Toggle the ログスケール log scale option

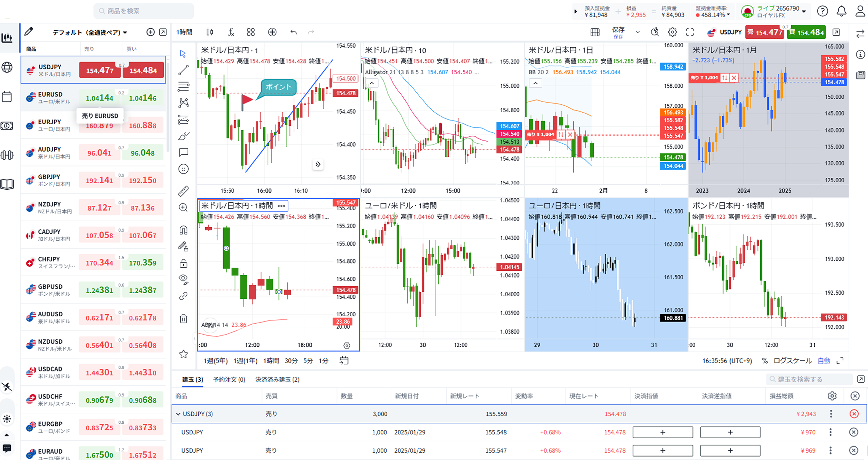(x=792, y=361)
